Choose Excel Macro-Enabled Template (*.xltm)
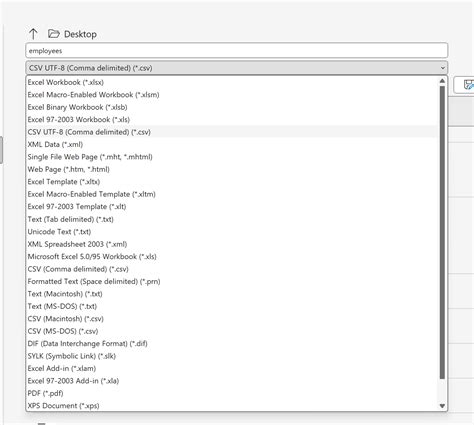 tap(232, 194)
